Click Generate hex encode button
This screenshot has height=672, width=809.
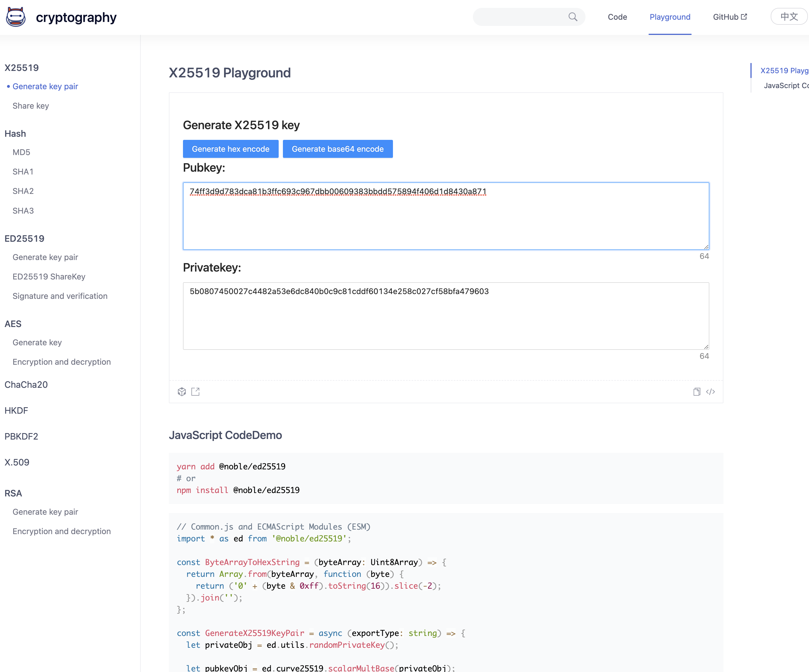(x=230, y=149)
